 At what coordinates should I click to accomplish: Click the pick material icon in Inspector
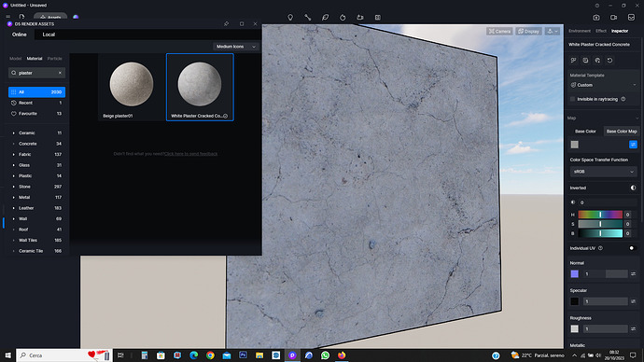(x=573, y=61)
